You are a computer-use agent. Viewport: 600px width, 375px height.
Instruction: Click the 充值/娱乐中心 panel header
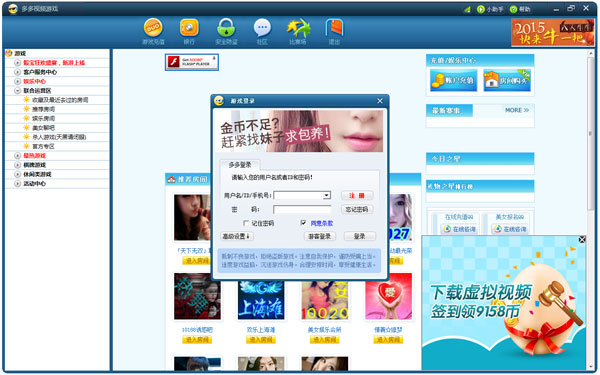(x=480, y=60)
